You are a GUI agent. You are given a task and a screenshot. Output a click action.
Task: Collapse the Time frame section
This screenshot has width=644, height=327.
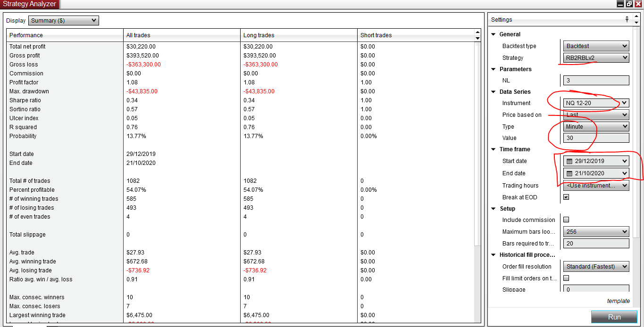[494, 149]
